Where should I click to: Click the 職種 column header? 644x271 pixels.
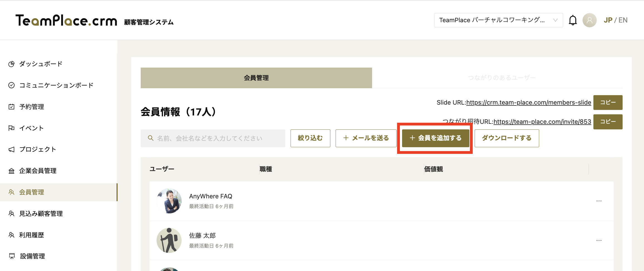tap(266, 169)
